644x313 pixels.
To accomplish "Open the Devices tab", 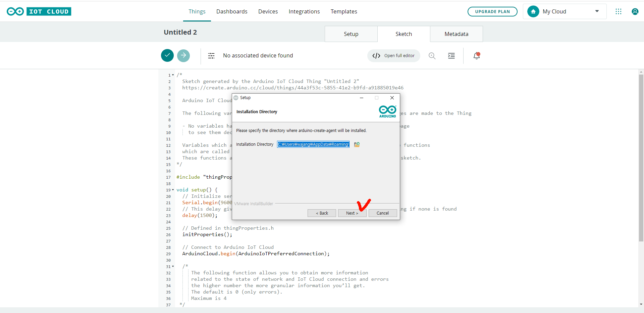I will (268, 11).
